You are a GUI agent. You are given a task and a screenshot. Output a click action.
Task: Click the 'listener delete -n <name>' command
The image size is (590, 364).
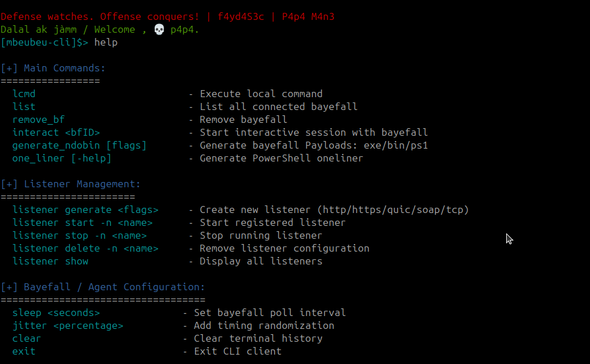pos(86,248)
